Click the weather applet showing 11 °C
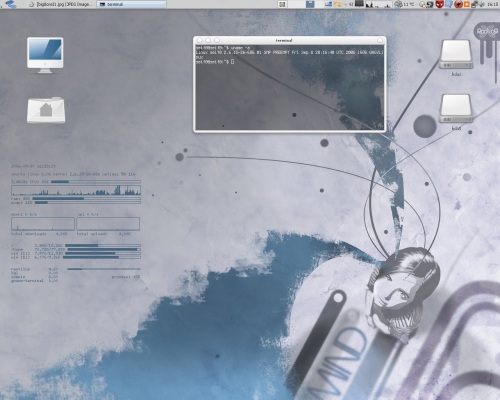Viewport: 500px width, 400px height. tap(404, 4)
